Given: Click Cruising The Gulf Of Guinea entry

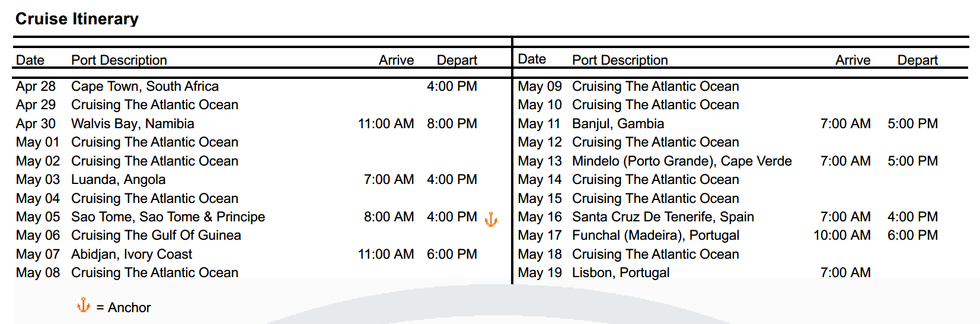Looking at the screenshot, I should click(156, 235).
